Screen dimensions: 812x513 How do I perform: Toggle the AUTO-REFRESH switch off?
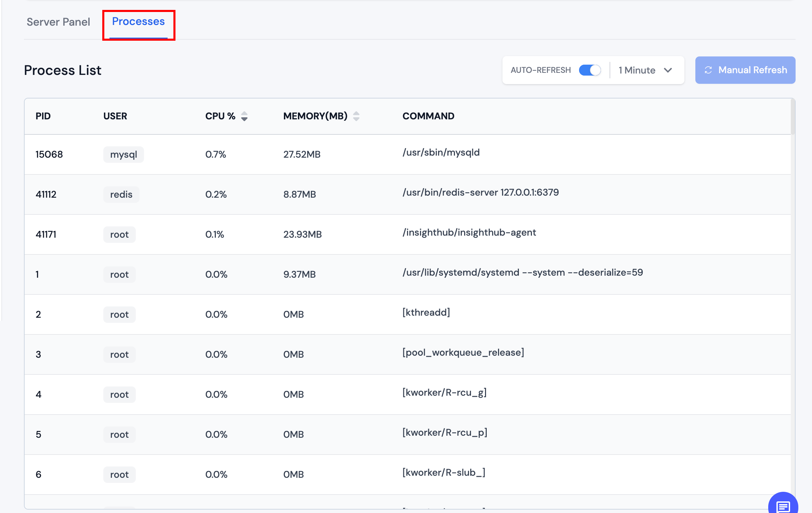(590, 70)
